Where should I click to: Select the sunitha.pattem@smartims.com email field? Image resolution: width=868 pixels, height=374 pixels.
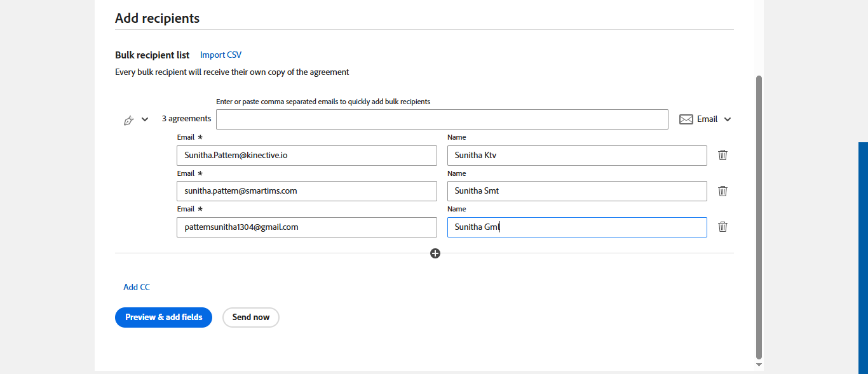306,191
